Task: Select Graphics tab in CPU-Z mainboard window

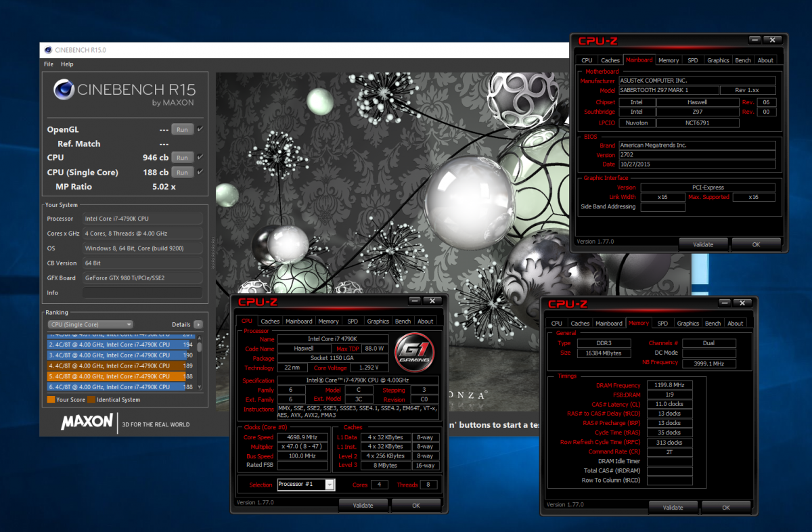Action: pyautogui.click(x=718, y=60)
